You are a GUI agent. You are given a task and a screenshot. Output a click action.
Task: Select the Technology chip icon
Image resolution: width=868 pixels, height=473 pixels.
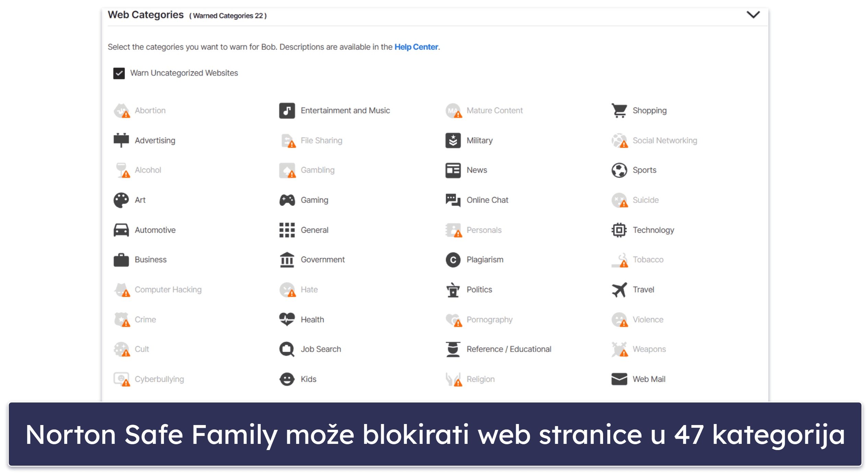619,230
